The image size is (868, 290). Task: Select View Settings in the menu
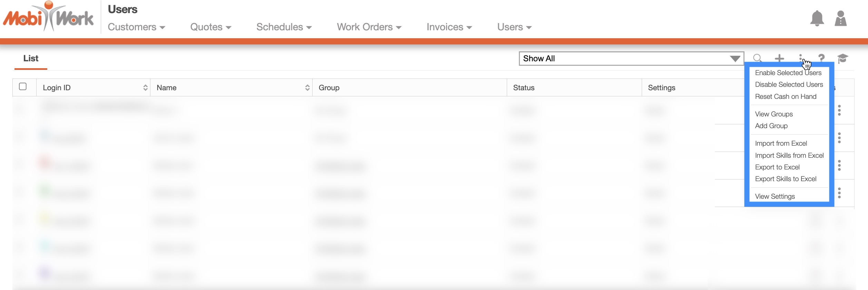click(775, 196)
